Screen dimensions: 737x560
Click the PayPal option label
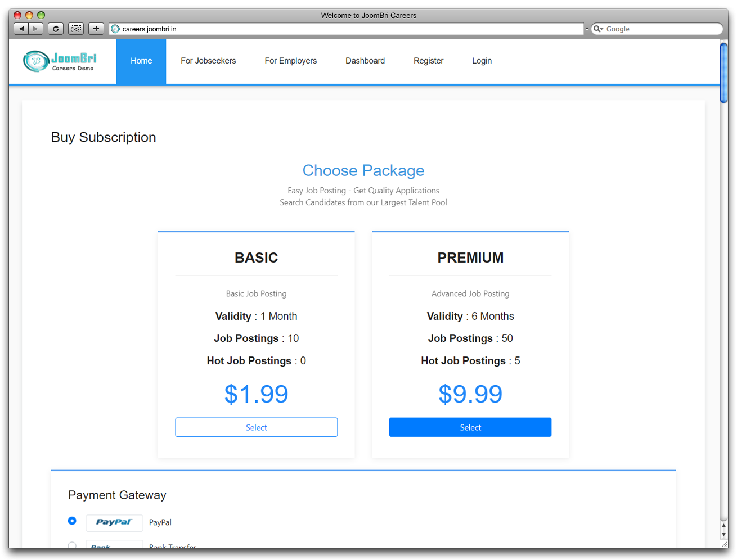click(160, 522)
